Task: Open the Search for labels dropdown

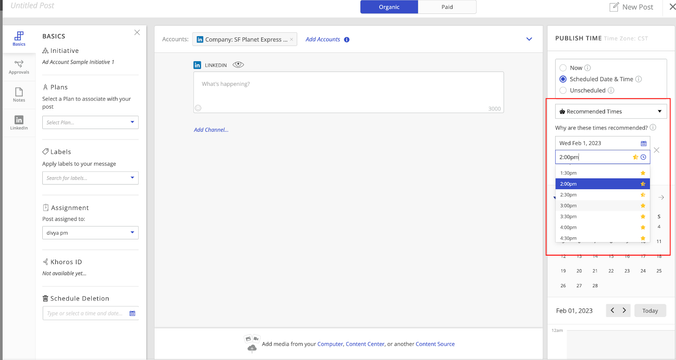Action: pyautogui.click(x=90, y=178)
